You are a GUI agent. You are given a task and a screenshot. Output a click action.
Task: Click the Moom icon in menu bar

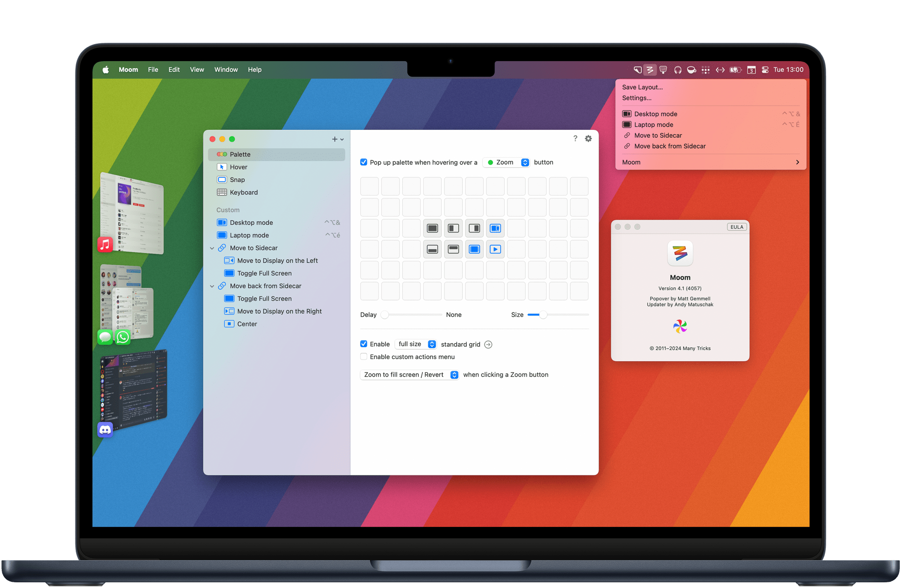pos(650,70)
